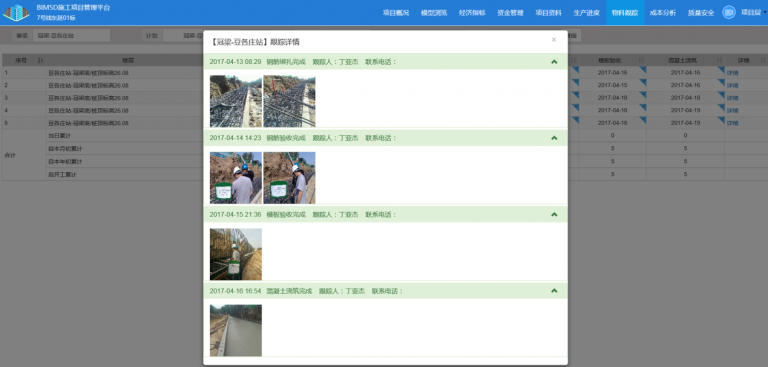
Task: Open the 项目概况 tab
Action: click(396, 13)
